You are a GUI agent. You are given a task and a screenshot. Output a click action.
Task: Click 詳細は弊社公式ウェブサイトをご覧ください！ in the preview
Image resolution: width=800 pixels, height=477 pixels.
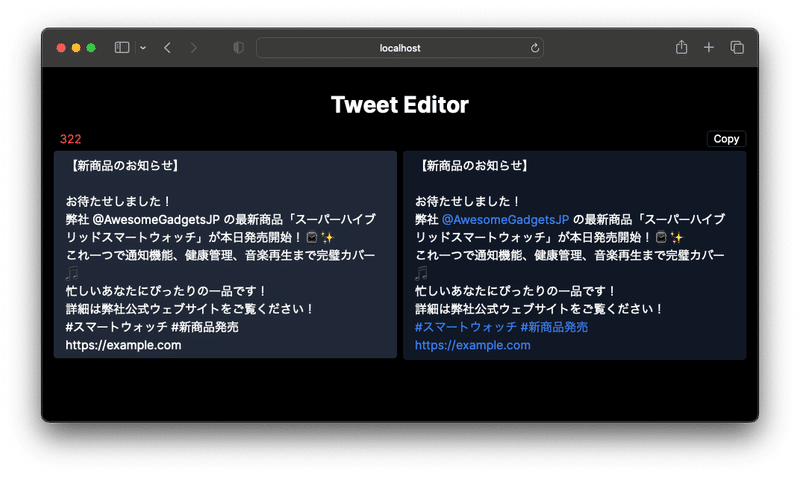click(539, 309)
